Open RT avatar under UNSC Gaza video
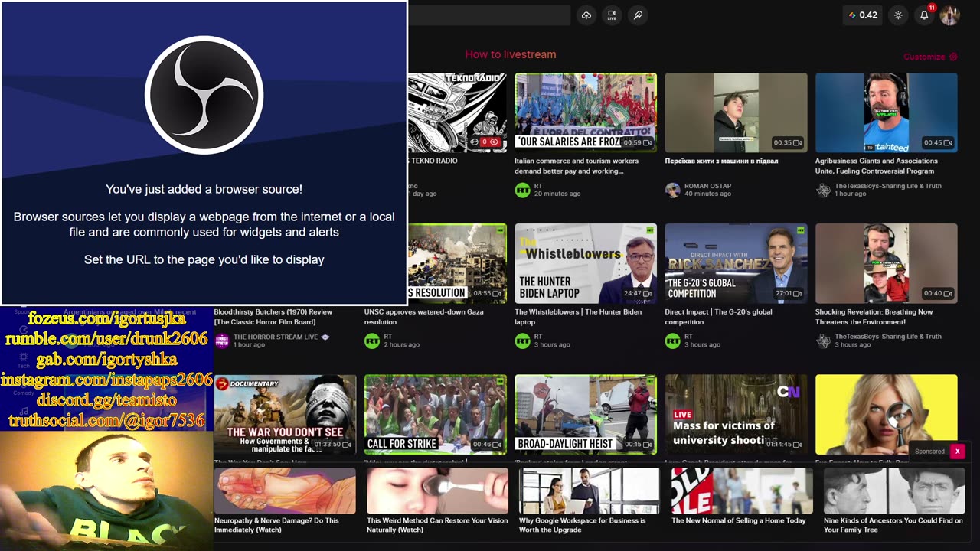This screenshot has height=551, width=980. click(x=372, y=341)
